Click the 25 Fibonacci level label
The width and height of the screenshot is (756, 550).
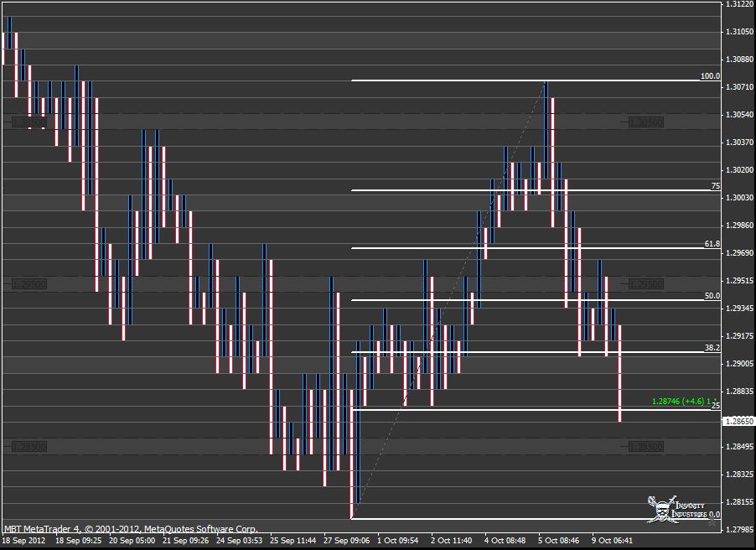click(716, 405)
